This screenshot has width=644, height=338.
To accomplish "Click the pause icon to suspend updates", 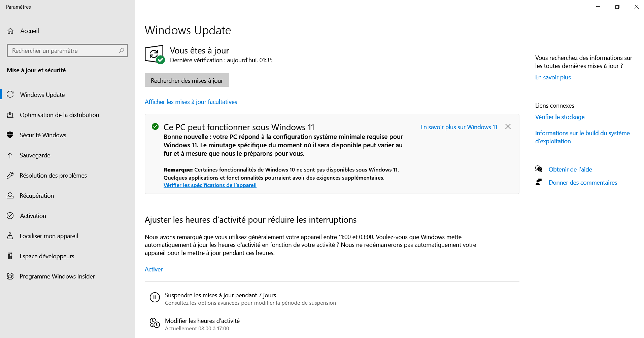I will coord(155,297).
